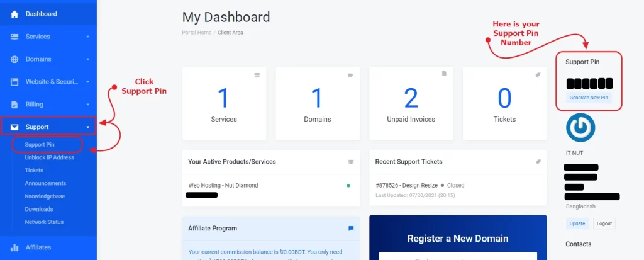644x260 pixels.
Task: Expand the Domains menu arrow
Action: 87,59
